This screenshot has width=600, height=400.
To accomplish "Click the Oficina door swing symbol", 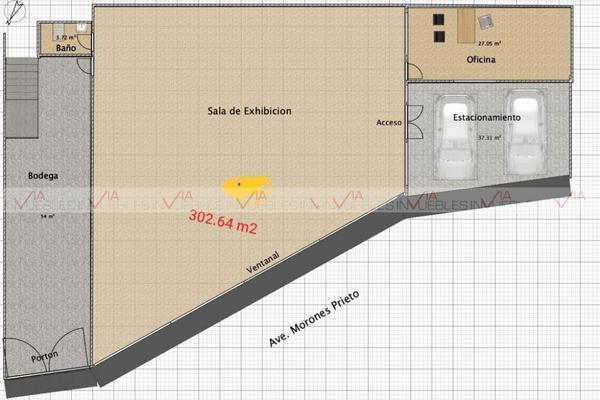I will click(x=412, y=72).
